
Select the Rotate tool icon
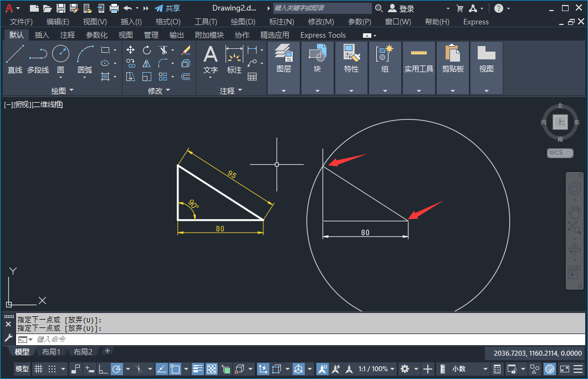146,50
